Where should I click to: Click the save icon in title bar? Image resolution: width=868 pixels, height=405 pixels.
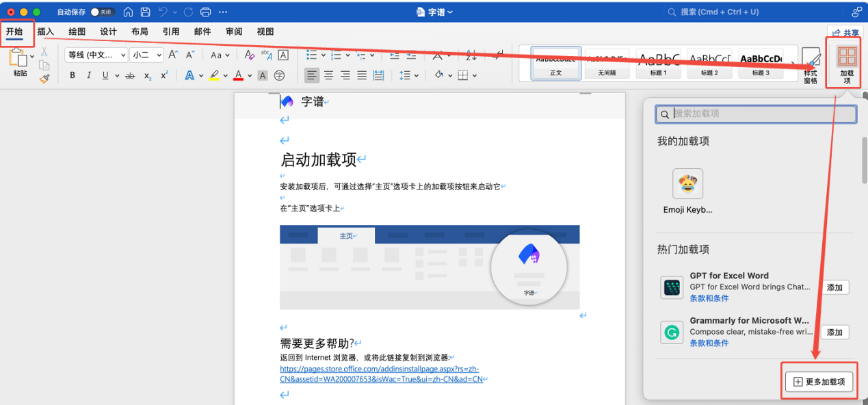coord(145,12)
